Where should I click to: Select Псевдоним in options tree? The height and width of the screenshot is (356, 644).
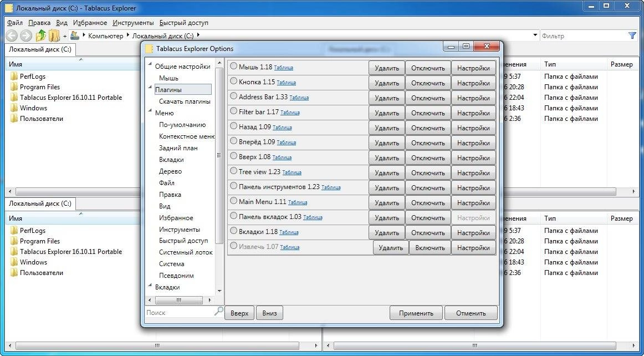coord(176,276)
